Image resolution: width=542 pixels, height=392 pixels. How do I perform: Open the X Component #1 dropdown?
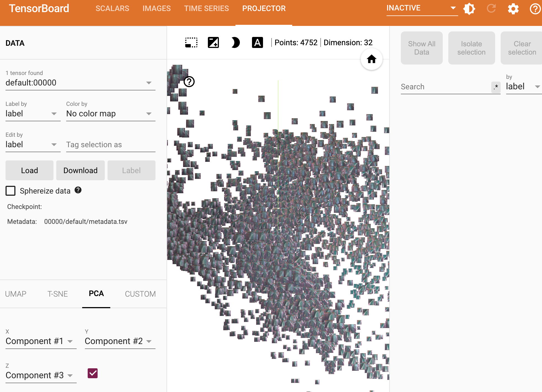click(41, 341)
